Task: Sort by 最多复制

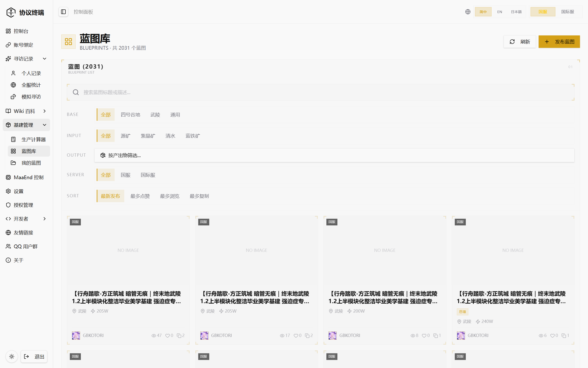Action: pos(199,196)
